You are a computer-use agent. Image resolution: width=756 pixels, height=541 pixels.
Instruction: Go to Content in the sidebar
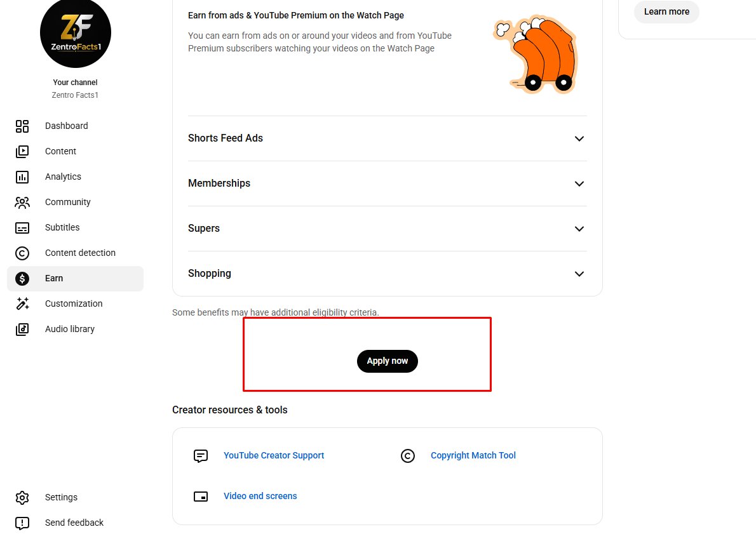click(x=75, y=152)
